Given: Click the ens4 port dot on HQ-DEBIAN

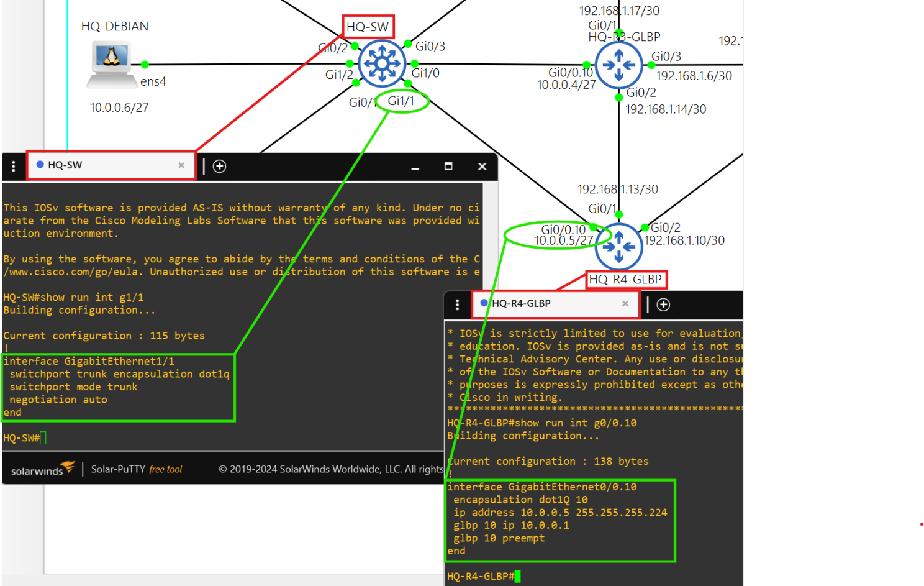Looking at the screenshot, I should pyautogui.click(x=145, y=65).
